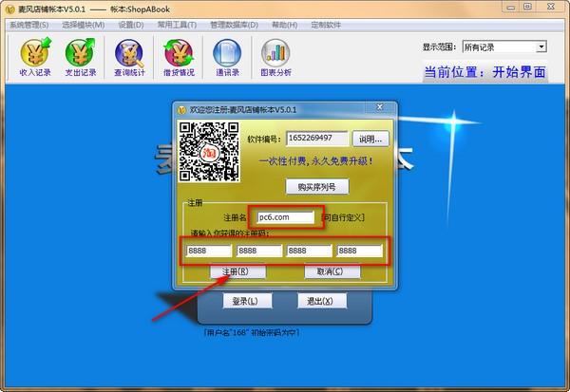Screen dimensions: 570x392
Task: Open the 常用工具(T) menu
Action: tap(177, 24)
